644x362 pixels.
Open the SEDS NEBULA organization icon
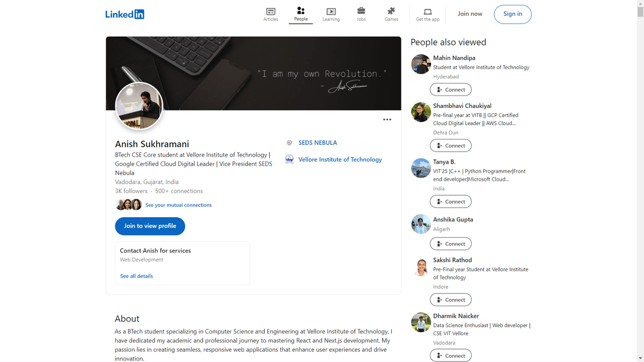coord(289,143)
